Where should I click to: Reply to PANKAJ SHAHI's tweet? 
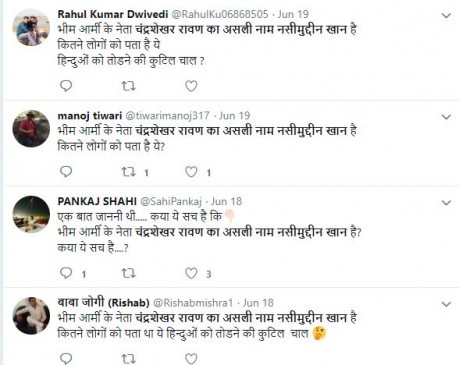pyautogui.click(x=66, y=273)
